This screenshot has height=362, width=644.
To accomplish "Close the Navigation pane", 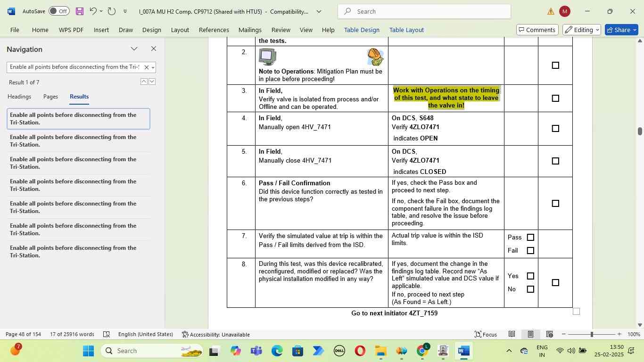I will point(153,49).
